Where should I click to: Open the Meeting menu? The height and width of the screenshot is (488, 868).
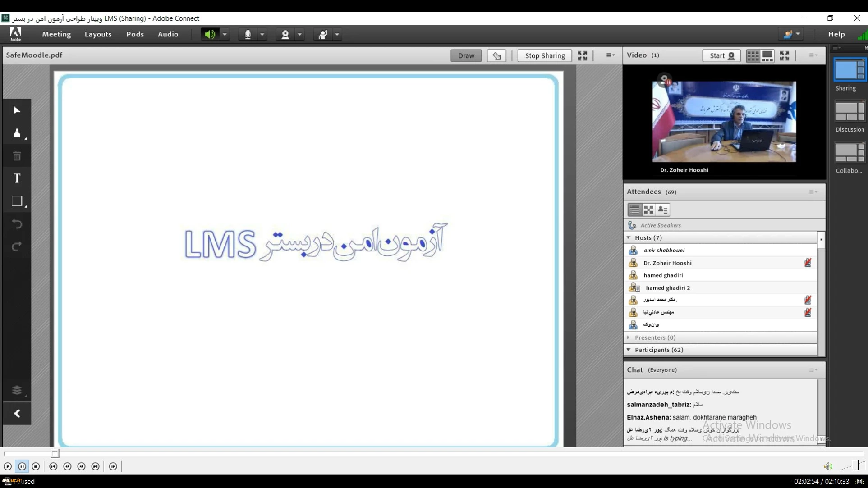[x=56, y=34]
